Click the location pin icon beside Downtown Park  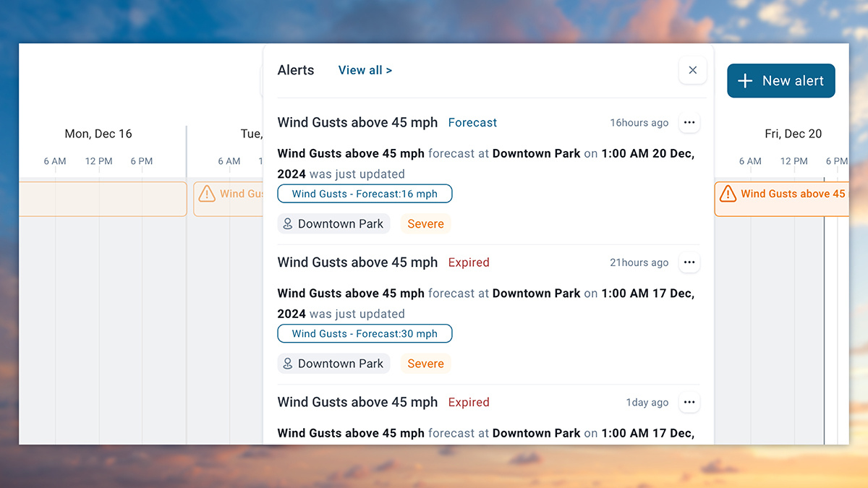click(288, 223)
